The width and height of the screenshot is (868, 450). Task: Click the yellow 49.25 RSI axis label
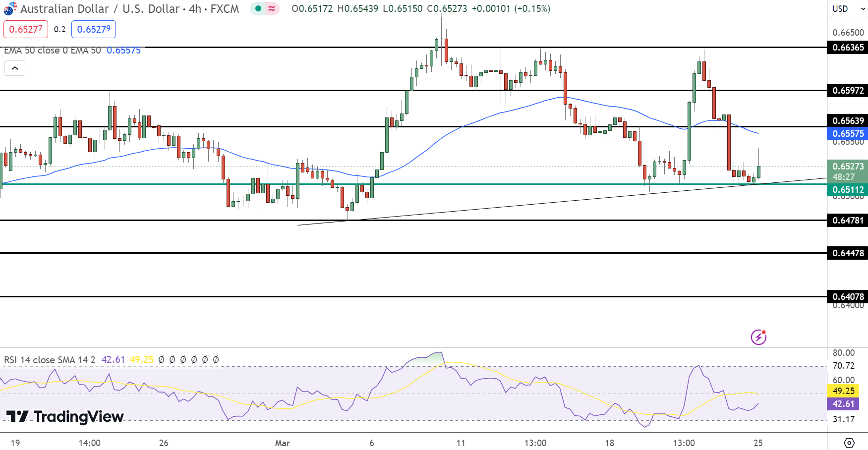(x=843, y=391)
